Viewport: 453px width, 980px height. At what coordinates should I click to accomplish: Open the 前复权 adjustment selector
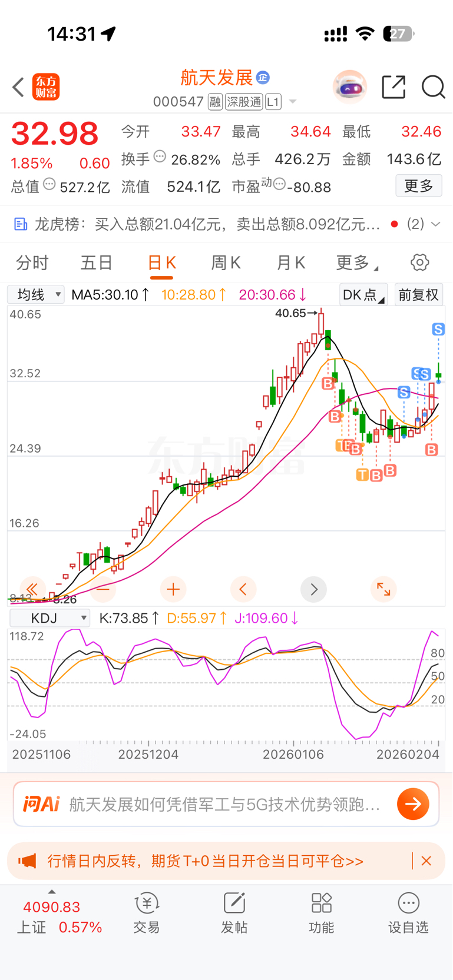pos(419,294)
